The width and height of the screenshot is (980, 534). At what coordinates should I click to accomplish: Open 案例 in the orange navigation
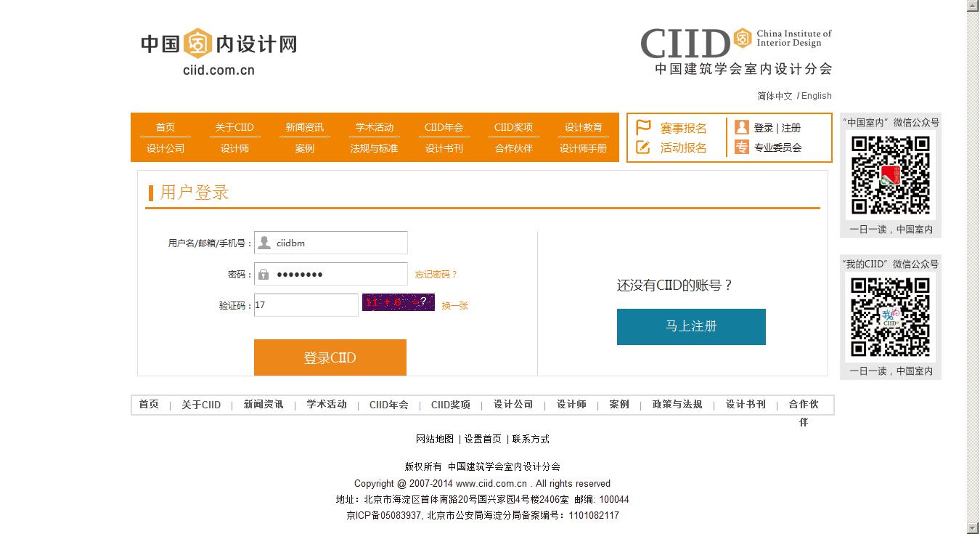305,148
